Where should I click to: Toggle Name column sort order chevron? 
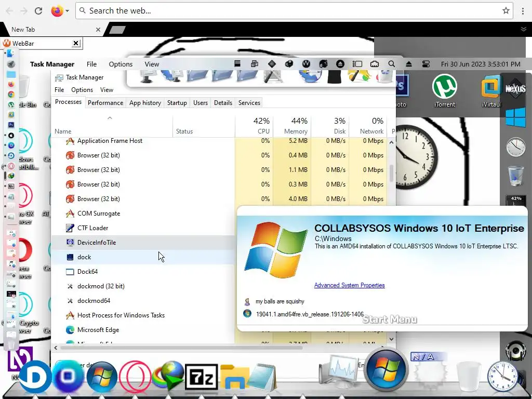pos(110,118)
